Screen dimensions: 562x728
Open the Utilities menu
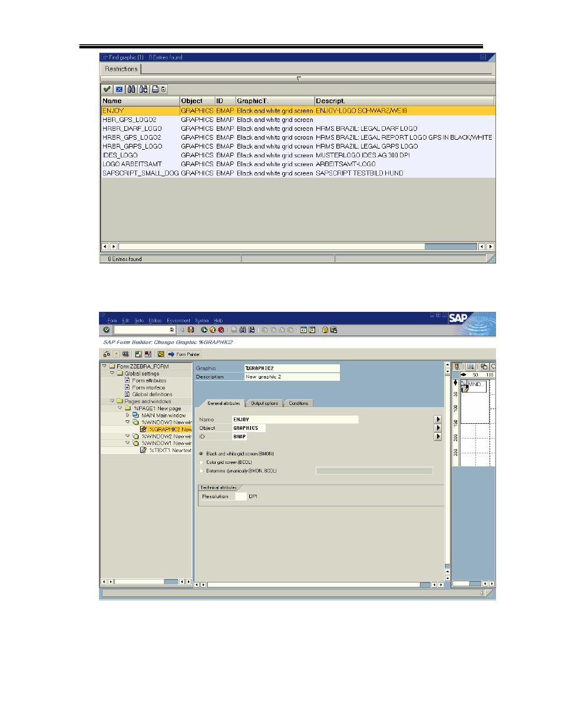[155, 321]
